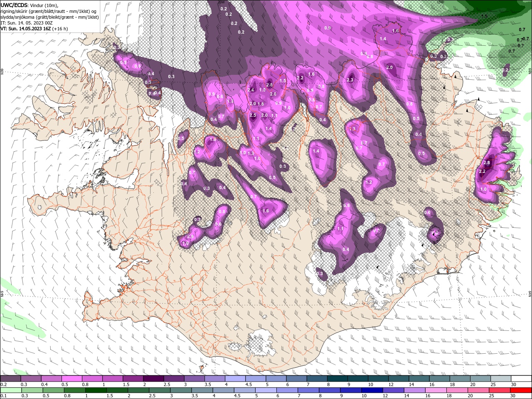The width and height of the screenshot is (532, 399).
Task: Select darkest purple 2 swatch in top legend row
Action: (153, 379)
